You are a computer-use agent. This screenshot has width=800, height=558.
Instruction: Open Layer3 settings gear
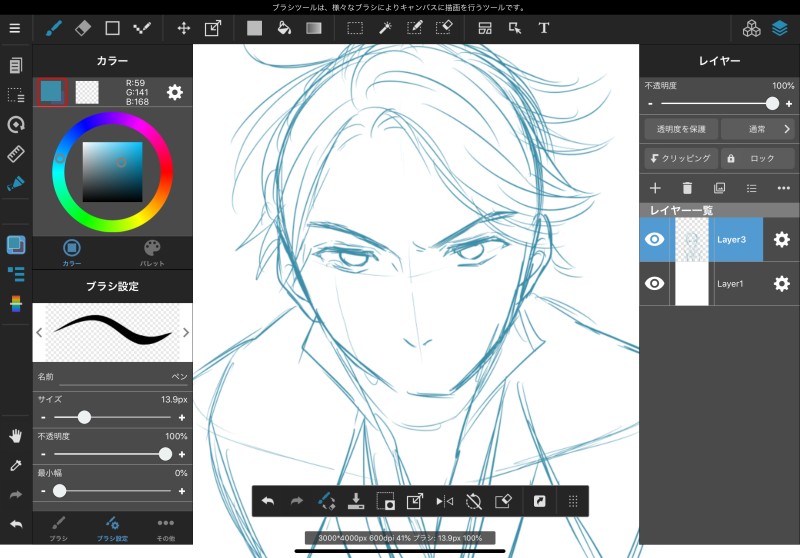(782, 239)
